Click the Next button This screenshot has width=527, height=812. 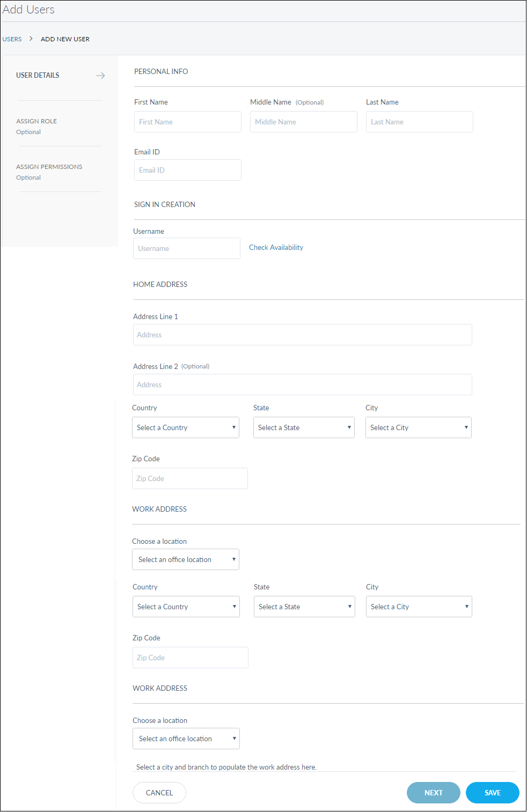[x=433, y=793]
